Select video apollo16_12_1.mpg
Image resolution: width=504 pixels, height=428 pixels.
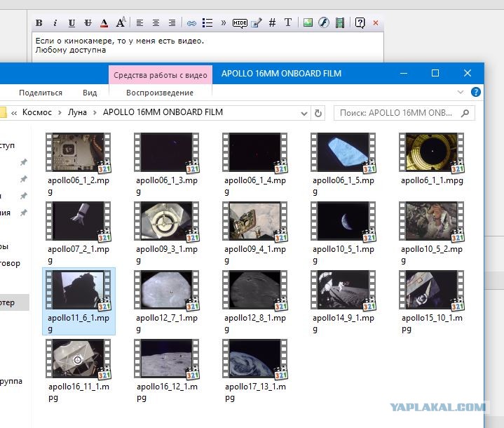pos(167,370)
